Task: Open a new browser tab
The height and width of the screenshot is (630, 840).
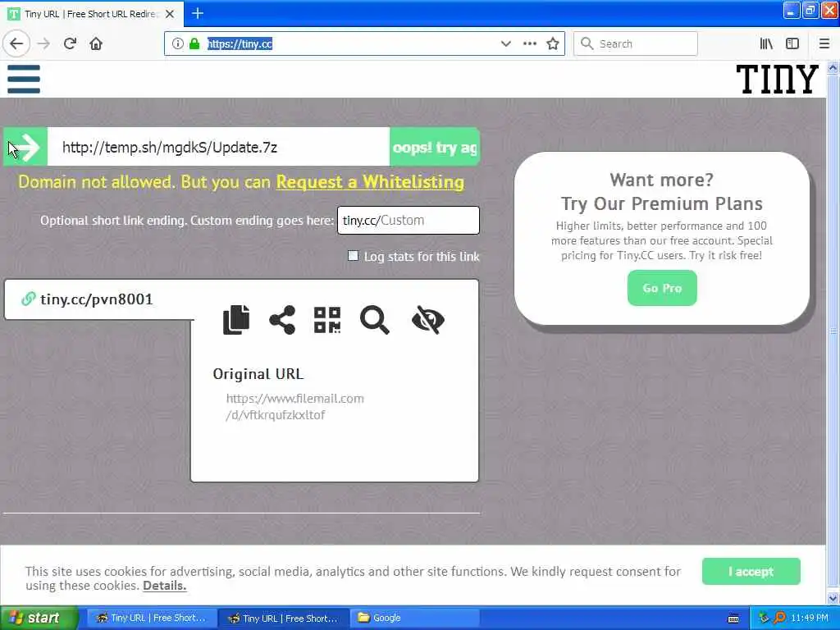Action: pos(198,13)
